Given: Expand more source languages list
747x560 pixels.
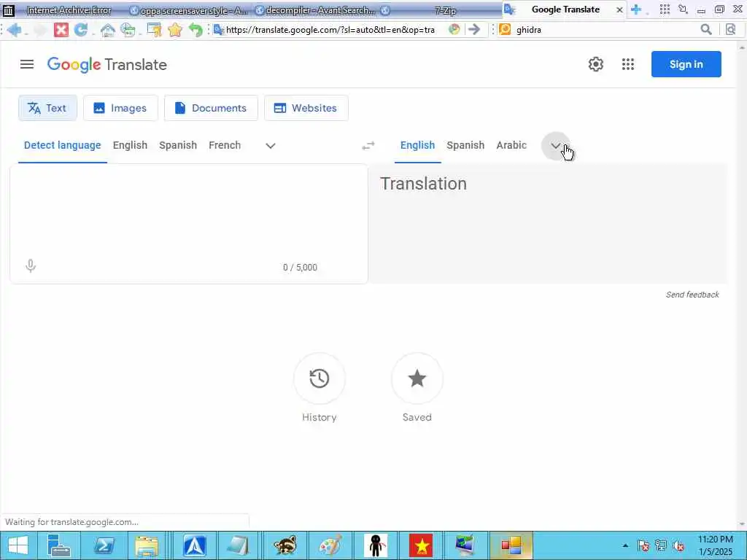Looking at the screenshot, I should [270, 146].
